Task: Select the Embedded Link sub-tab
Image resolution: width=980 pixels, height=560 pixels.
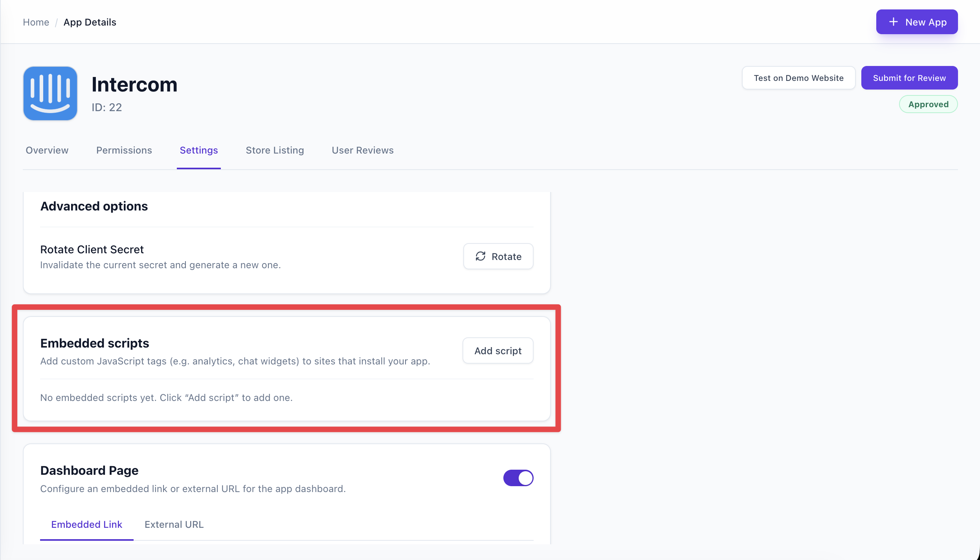Action: tap(86, 524)
